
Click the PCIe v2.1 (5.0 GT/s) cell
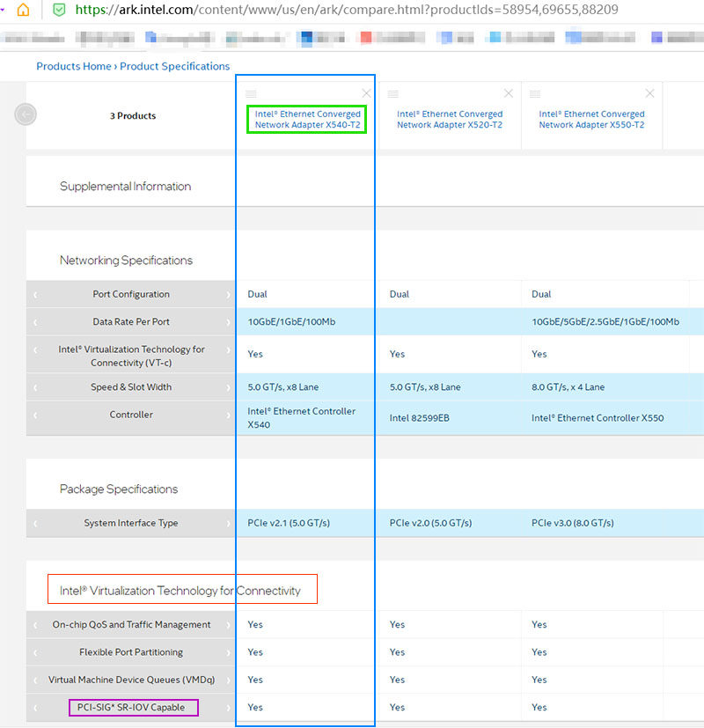[x=289, y=523]
